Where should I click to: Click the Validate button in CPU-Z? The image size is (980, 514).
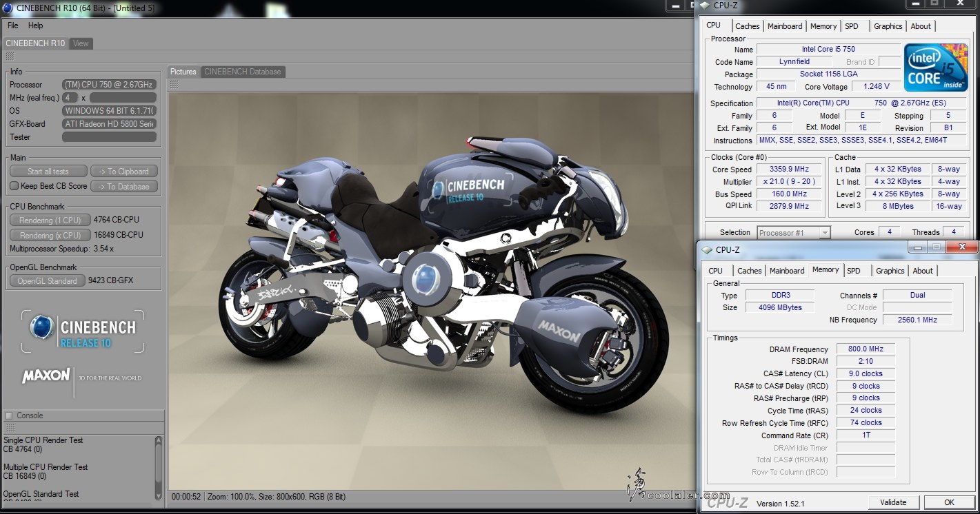pyautogui.click(x=894, y=502)
